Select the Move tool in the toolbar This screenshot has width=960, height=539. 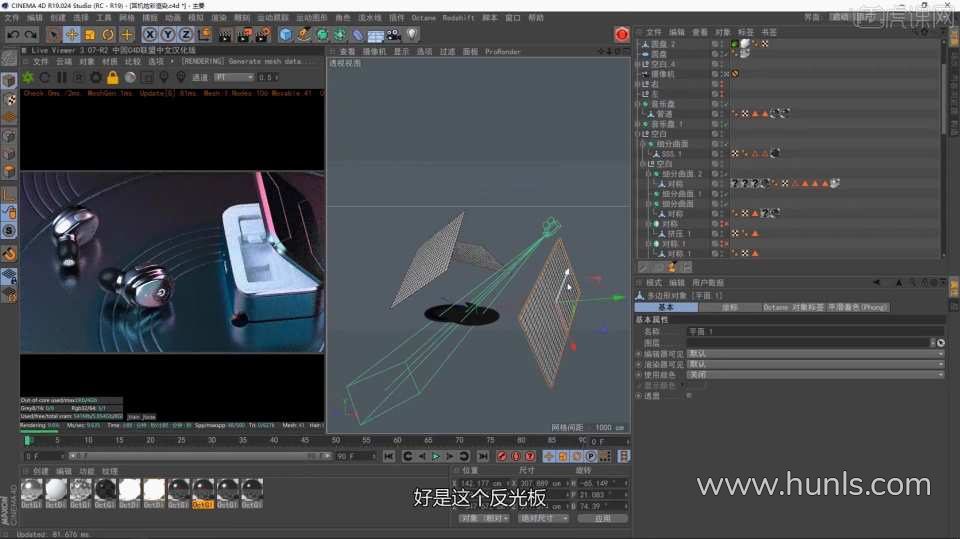pos(72,35)
